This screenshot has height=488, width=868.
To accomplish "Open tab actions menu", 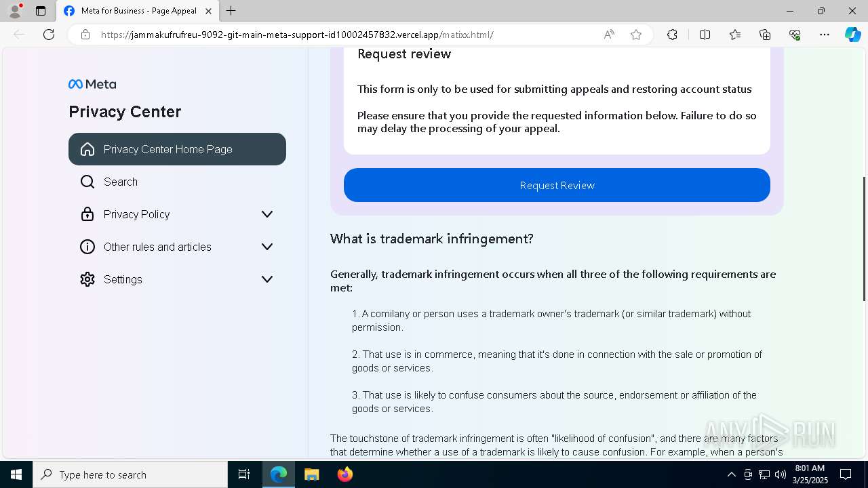I will pos(41,11).
